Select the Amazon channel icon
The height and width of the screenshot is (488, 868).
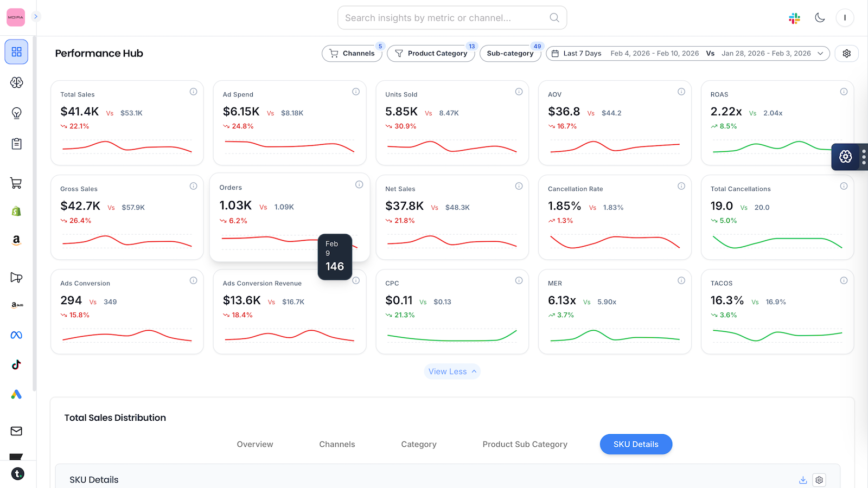pyautogui.click(x=16, y=240)
